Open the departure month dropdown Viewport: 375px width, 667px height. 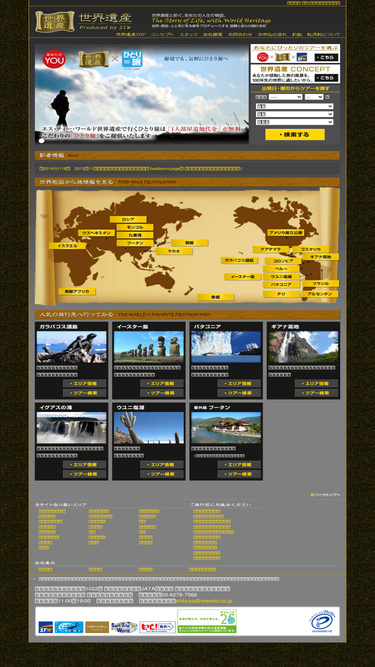285,97
